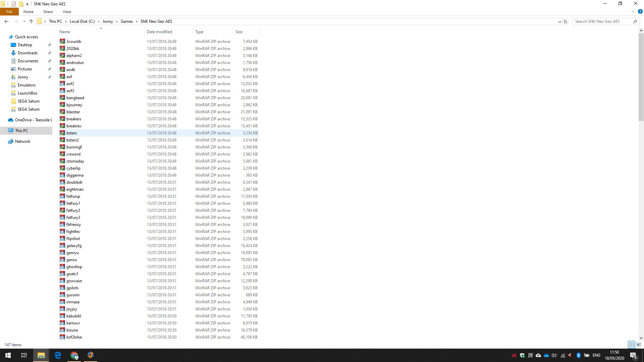Viewport: 644px width, 362px height.
Task: Sort files by Date modified column
Action: pos(169,32)
